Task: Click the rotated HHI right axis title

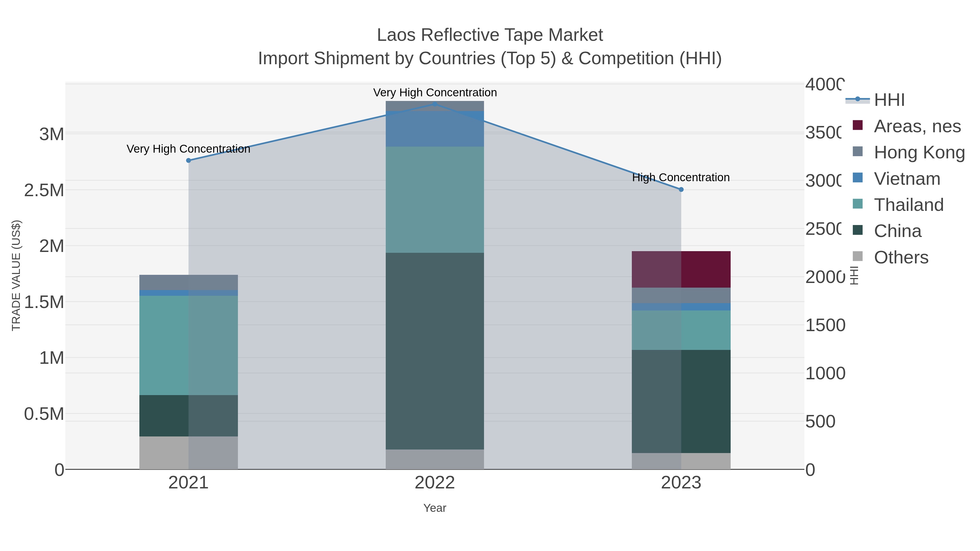Action: click(x=854, y=275)
